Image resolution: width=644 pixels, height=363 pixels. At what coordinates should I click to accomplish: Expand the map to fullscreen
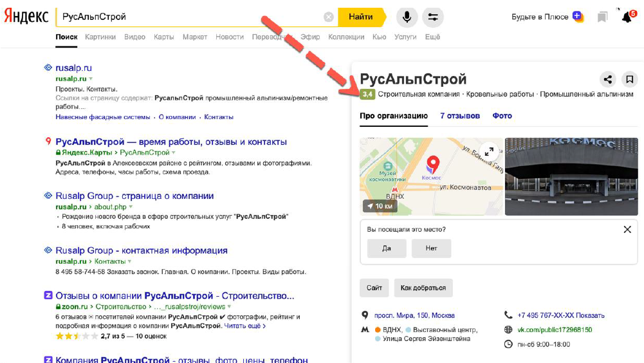pyautogui.click(x=489, y=151)
